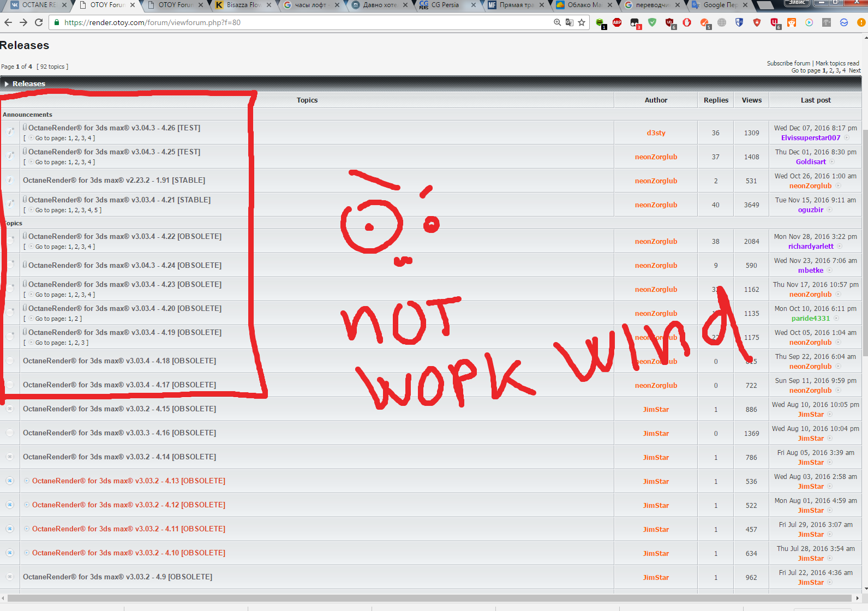This screenshot has height=611, width=868.
Task: Open the play-circle extension icon
Action: 809,22
